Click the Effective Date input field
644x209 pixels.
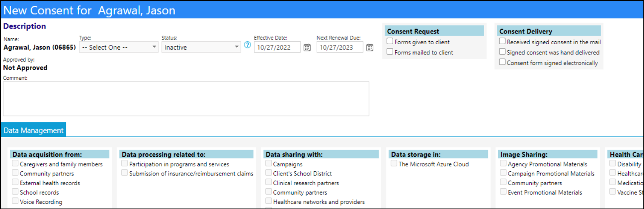click(x=278, y=47)
